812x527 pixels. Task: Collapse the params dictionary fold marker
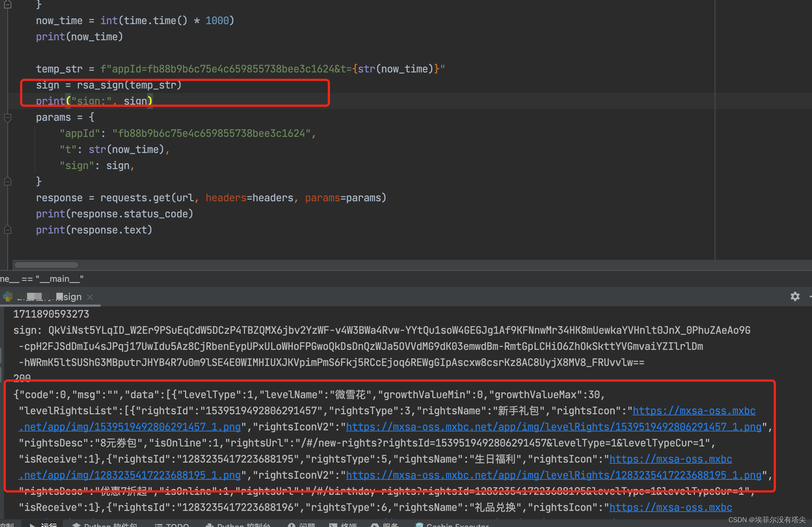pos(7,118)
